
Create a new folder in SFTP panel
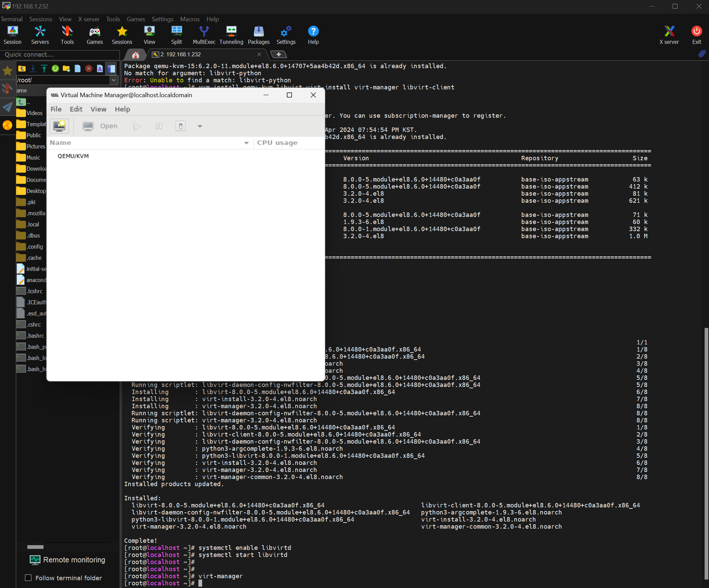[66, 68]
